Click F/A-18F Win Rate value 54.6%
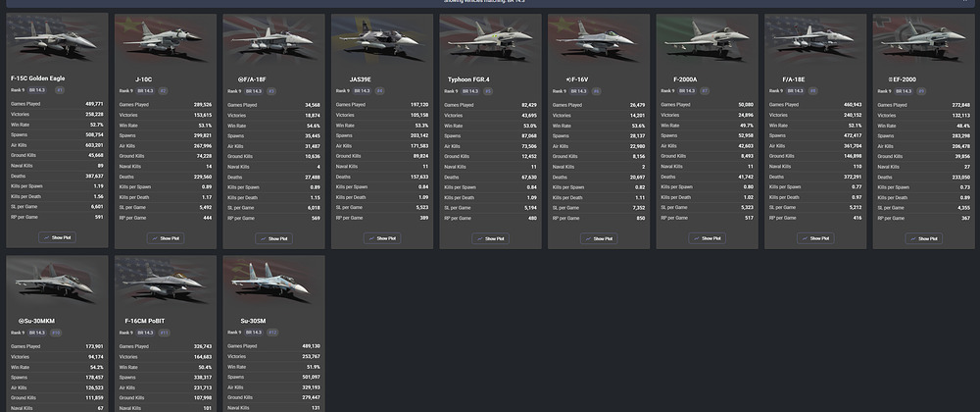Viewport: 980px width, 412px height. point(314,125)
